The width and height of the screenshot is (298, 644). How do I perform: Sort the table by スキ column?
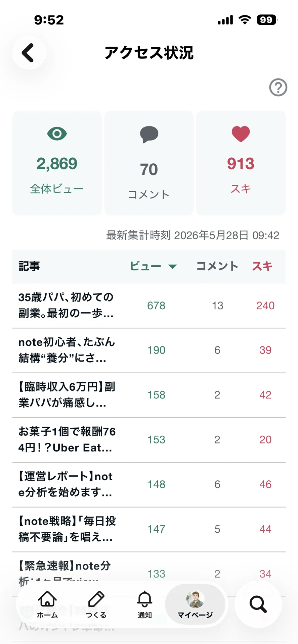[x=262, y=266]
